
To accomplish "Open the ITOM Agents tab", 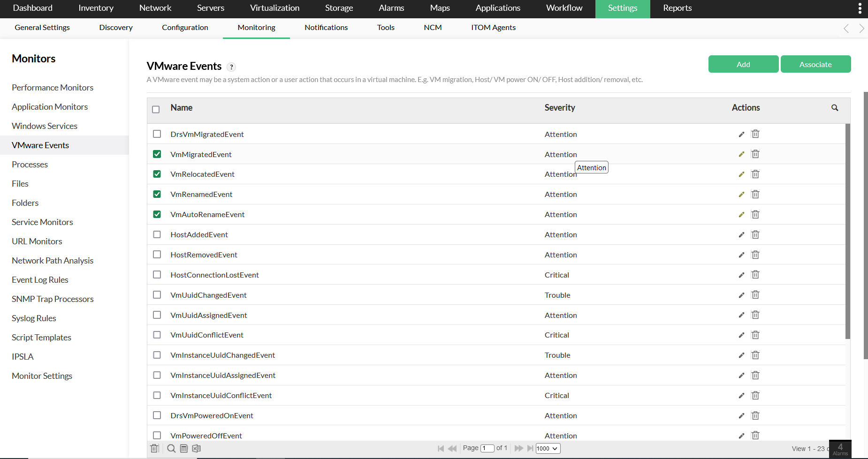I will click(494, 28).
